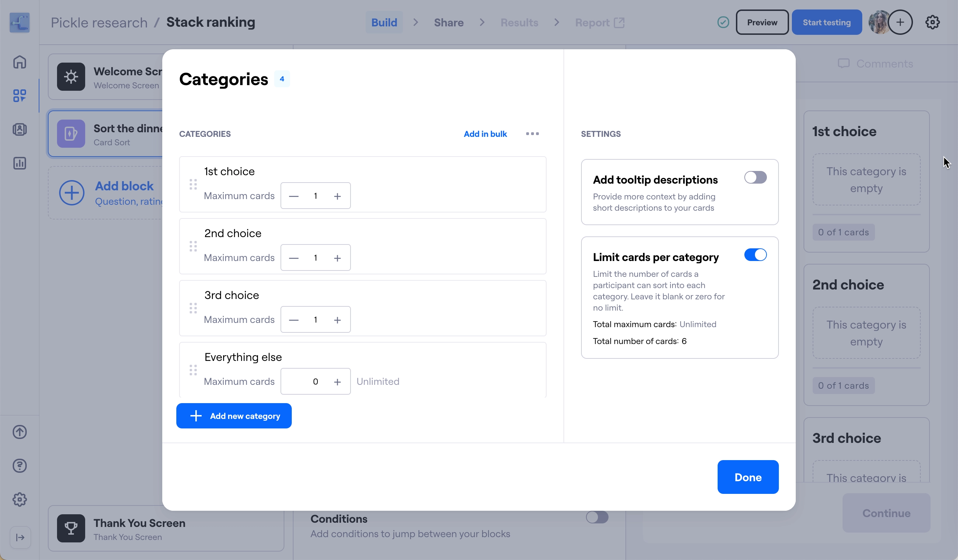Viewport: 958px width, 560px height.
Task: Edit the 2nd choice category name
Action: pos(233,233)
